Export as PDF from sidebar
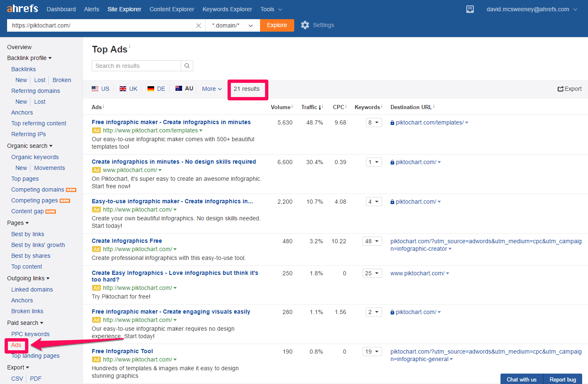Viewport: 588px width, 384px height. pyautogui.click(x=36, y=379)
